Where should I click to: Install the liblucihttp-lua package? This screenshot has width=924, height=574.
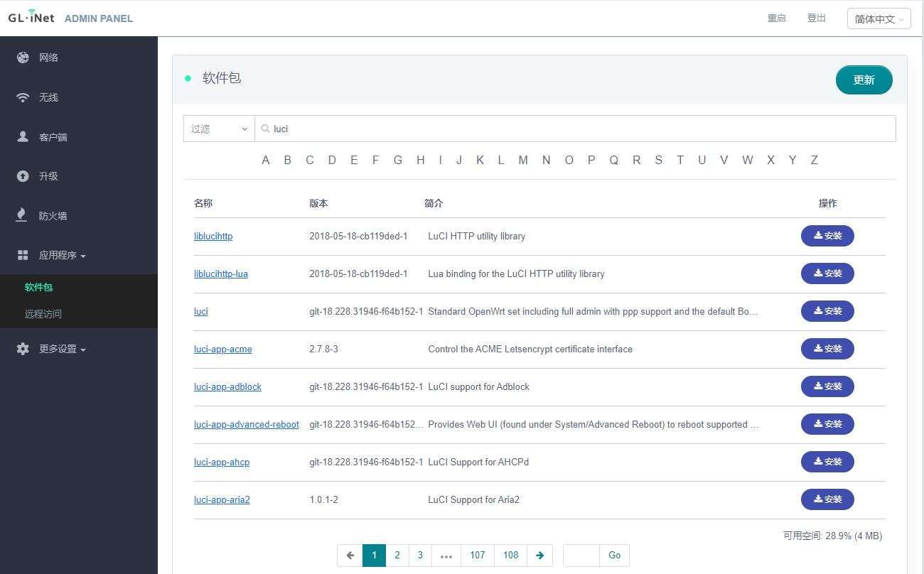tap(827, 274)
